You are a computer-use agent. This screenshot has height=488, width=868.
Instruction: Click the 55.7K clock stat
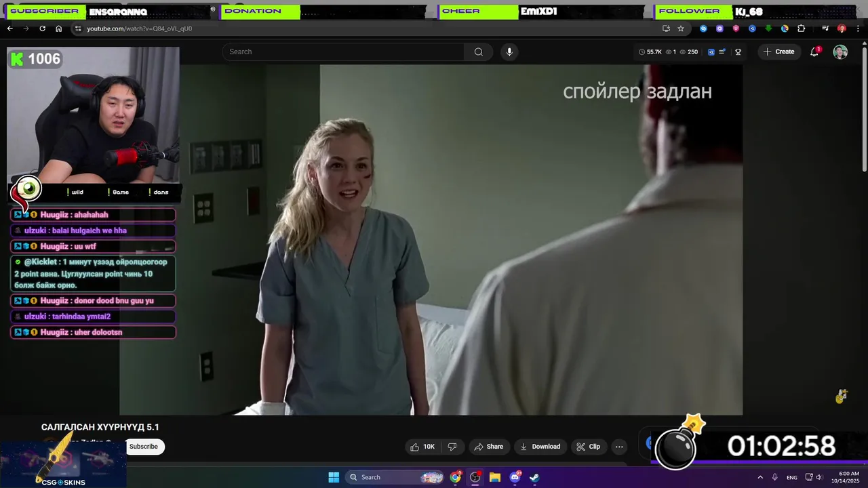click(650, 52)
